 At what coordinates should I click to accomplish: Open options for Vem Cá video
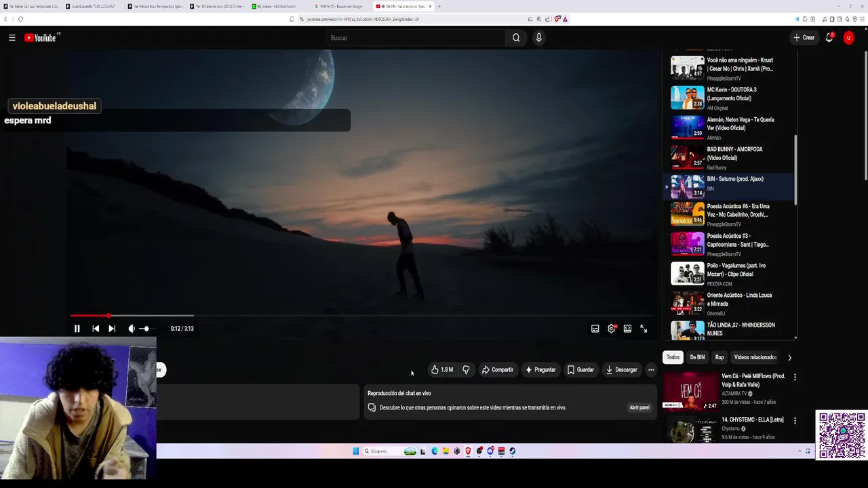coord(795,377)
